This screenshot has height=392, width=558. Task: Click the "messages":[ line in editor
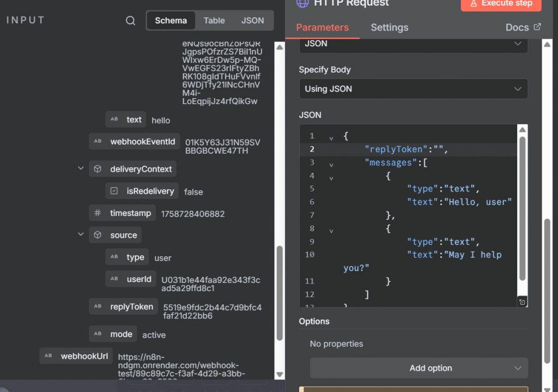(396, 162)
